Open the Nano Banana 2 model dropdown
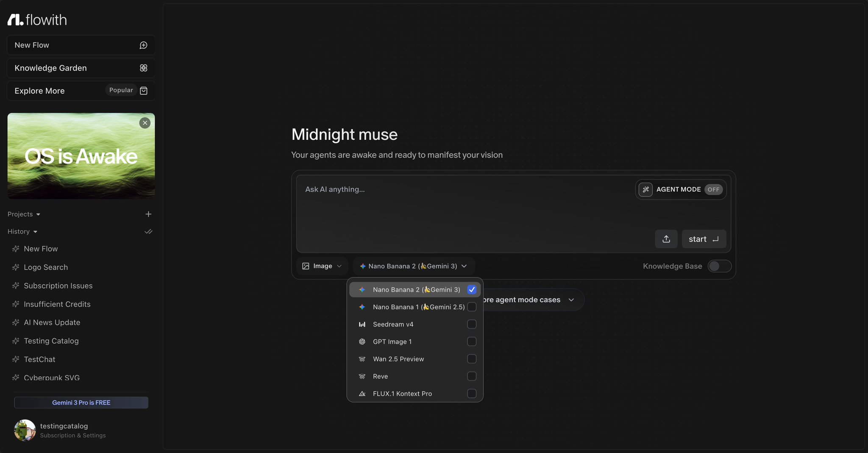The width and height of the screenshot is (868, 453). 414,266
